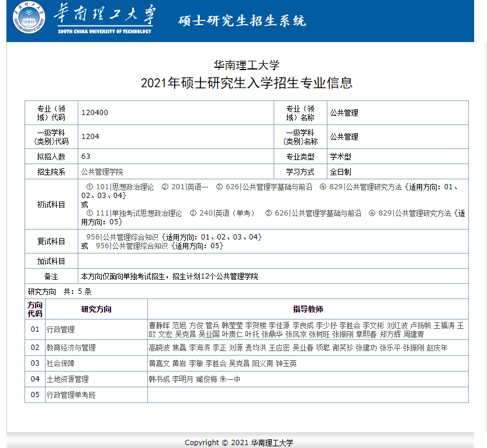The height and width of the screenshot is (448, 487).
Task: Click the 华南理工大学 heading above the 2021 title
Action: [x=247, y=65]
